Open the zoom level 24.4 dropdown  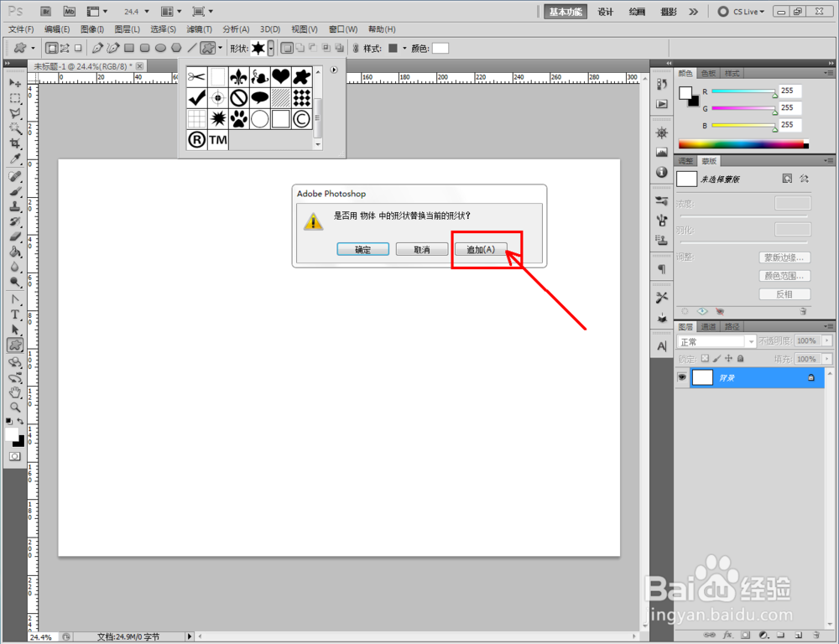147,11
